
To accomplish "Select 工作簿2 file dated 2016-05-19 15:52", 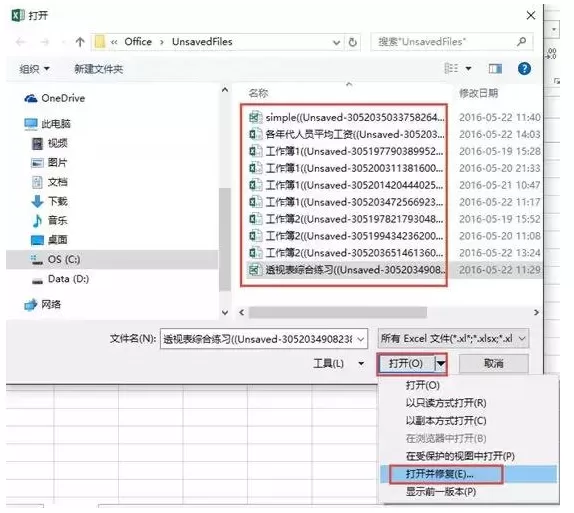I will 346,219.
